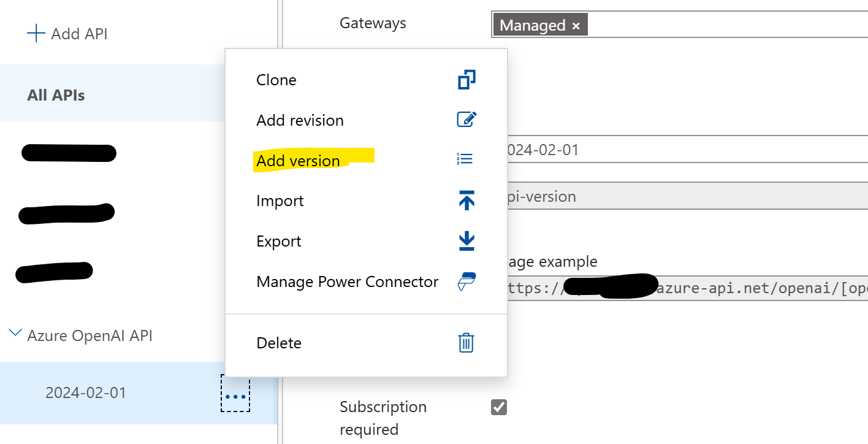Click the plus icon beside Add API
The width and height of the screenshot is (868, 444).
[x=36, y=33]
